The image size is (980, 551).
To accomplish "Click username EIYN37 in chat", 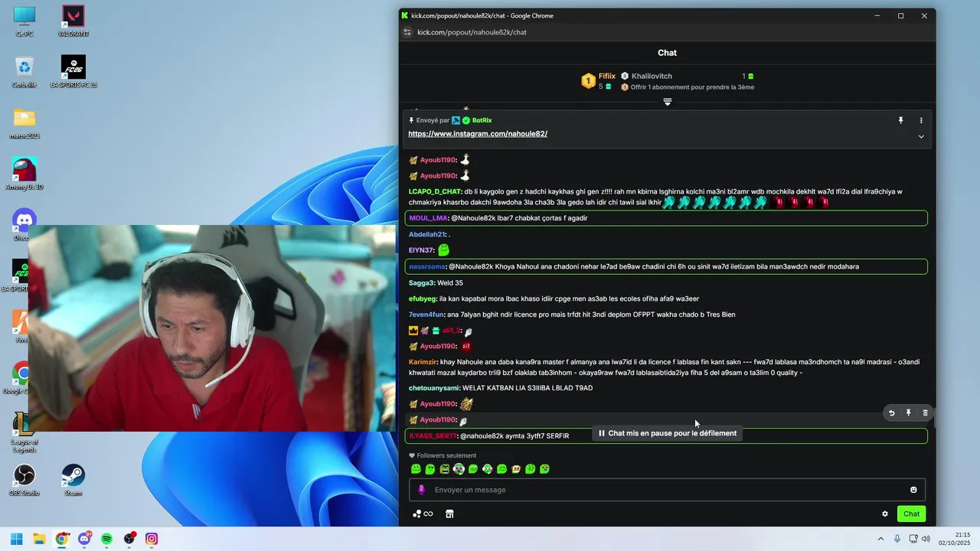I will [x=421, y=251].
